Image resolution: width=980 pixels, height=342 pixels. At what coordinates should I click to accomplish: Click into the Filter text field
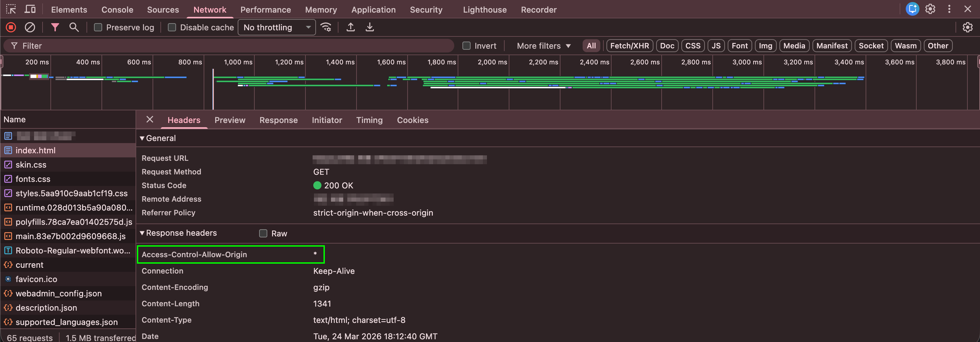pos(228,46)
